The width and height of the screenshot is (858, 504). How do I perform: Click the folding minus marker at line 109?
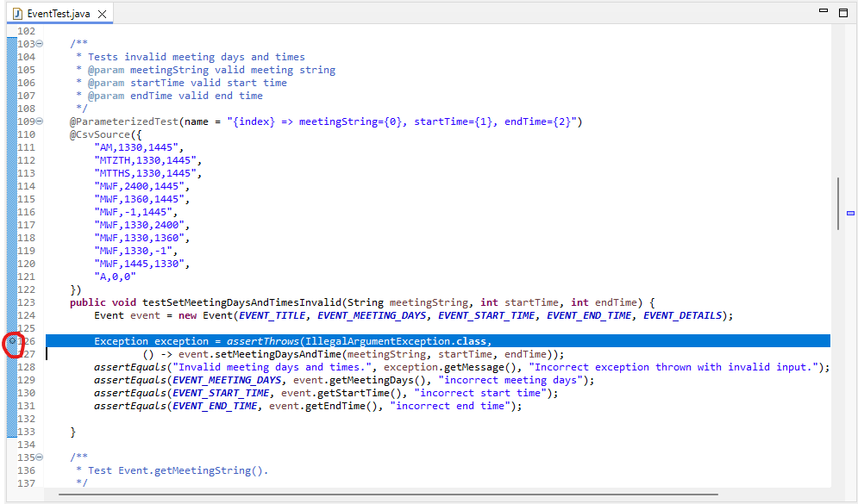click(x=38, y=121)
